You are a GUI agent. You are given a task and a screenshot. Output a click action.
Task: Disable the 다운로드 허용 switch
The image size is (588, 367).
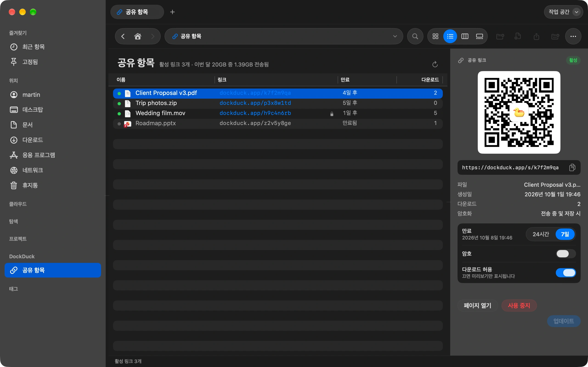point(566,272)
